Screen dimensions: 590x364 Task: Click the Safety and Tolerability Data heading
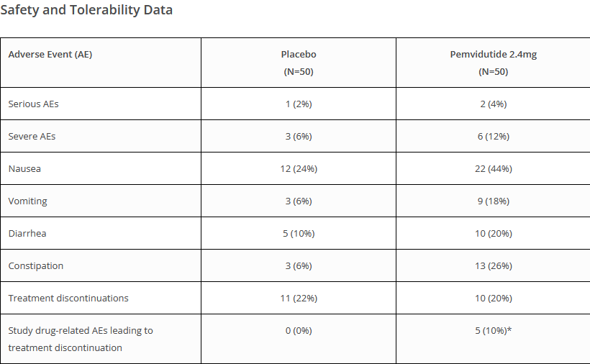pyautogui.click(x=86, y=10)
